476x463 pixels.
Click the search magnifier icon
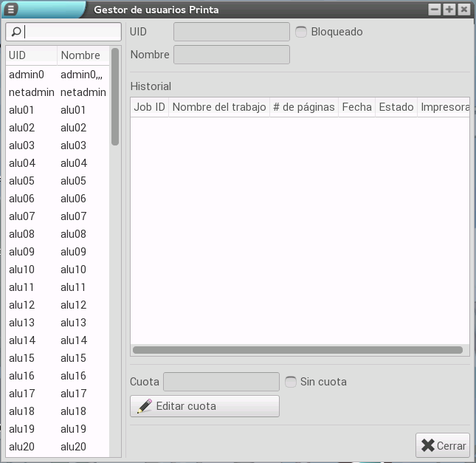tap(16, 32)
